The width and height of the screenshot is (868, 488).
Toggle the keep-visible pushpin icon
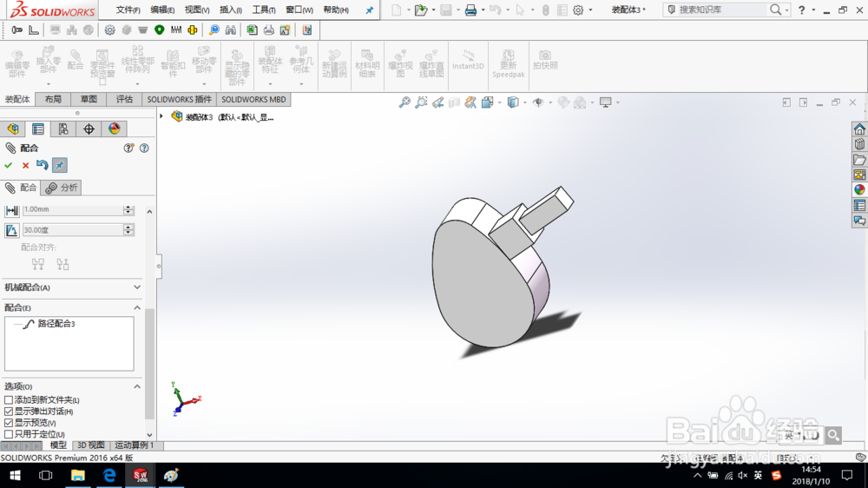(x=60, y=165)
